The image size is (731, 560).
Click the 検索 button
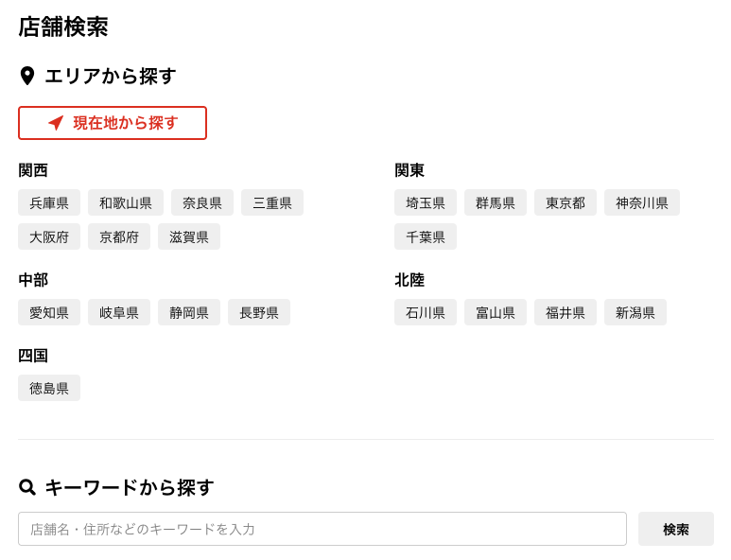coord(675,529)
